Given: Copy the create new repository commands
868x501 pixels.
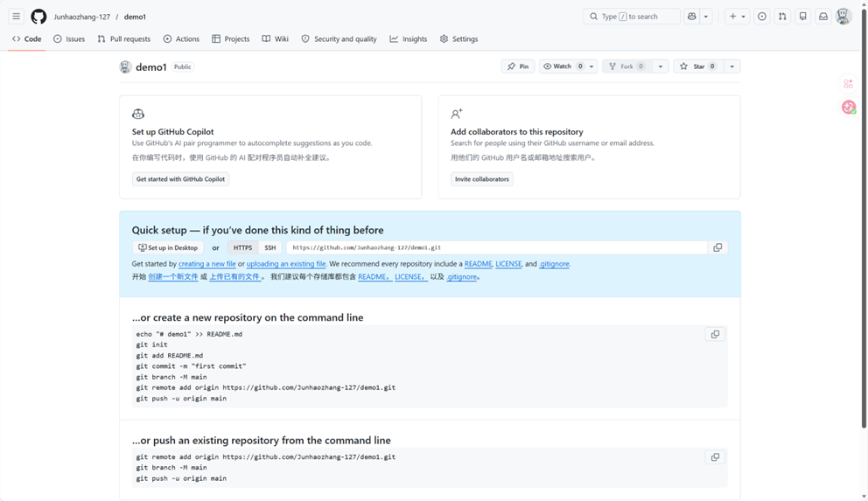Looking at the screenshot, I should (715, 335).
